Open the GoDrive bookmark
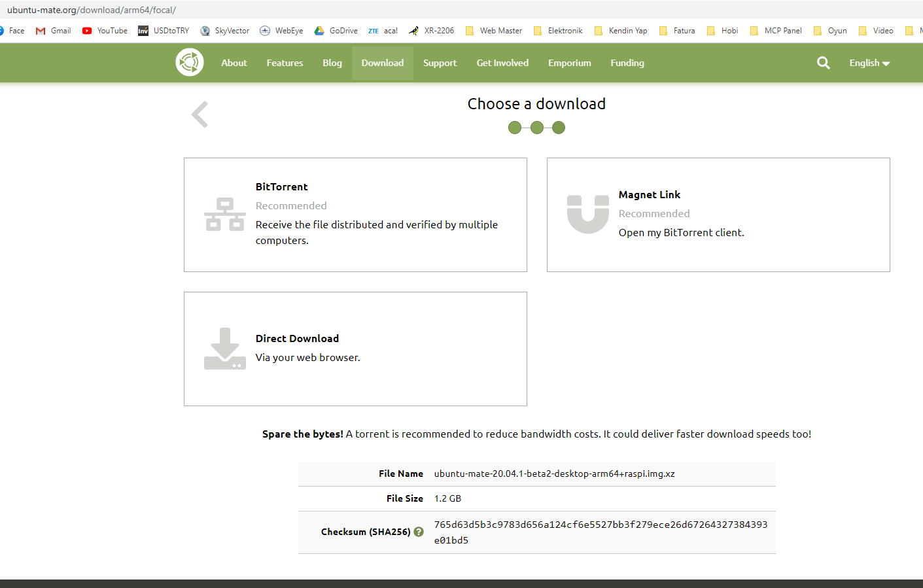This screenshot has height=588, width=923. tap(336, 31)
